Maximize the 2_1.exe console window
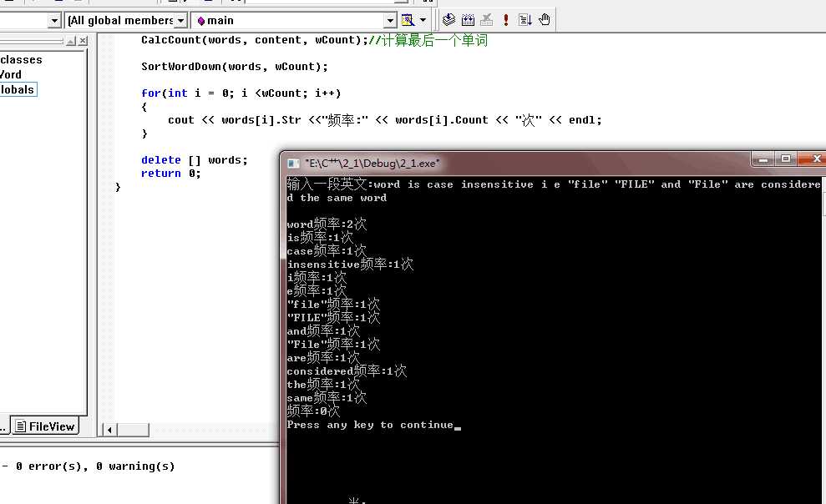826x504 pixels. pyautogui.click(x=785, y=159)
